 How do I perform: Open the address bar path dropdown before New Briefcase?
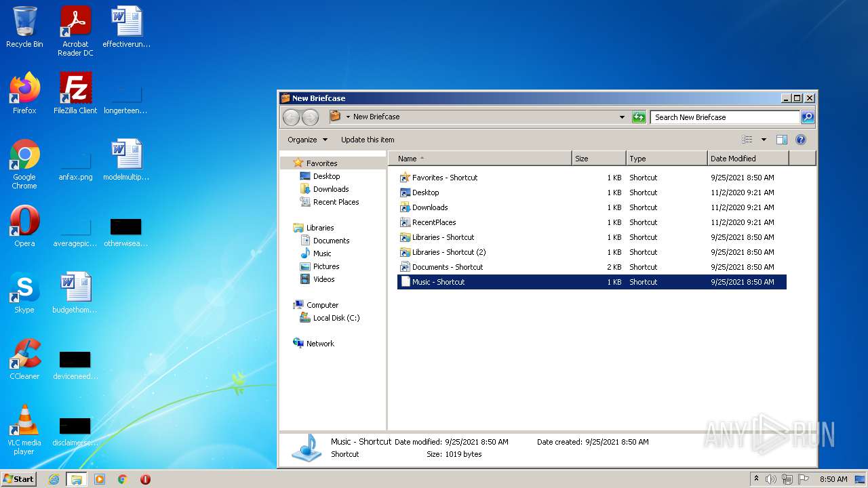[348, 117]
